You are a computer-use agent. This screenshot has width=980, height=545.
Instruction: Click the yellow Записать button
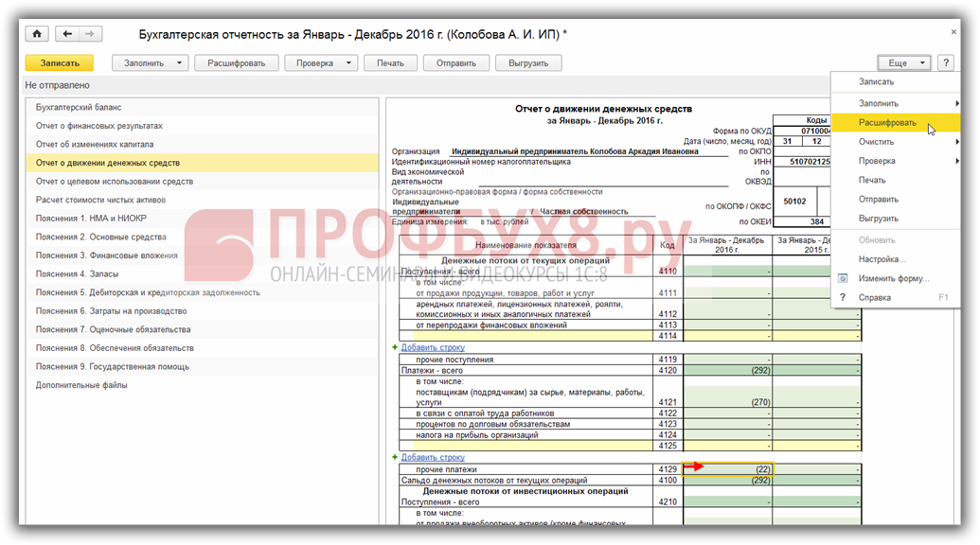tap(60, 63)
